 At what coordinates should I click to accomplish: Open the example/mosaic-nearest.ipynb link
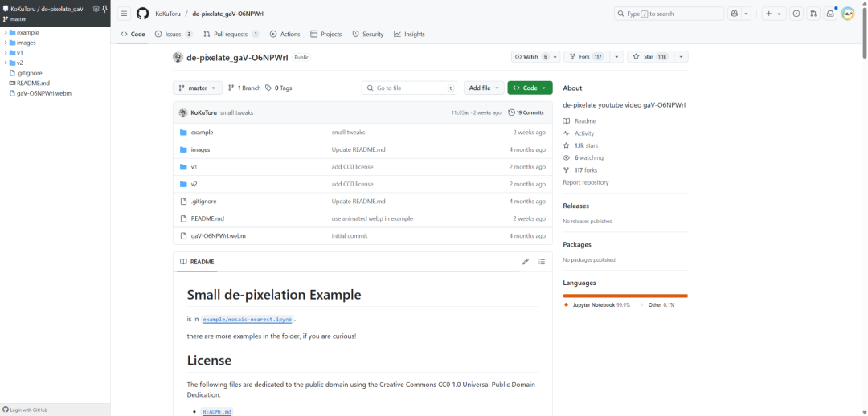click(247, 320)
